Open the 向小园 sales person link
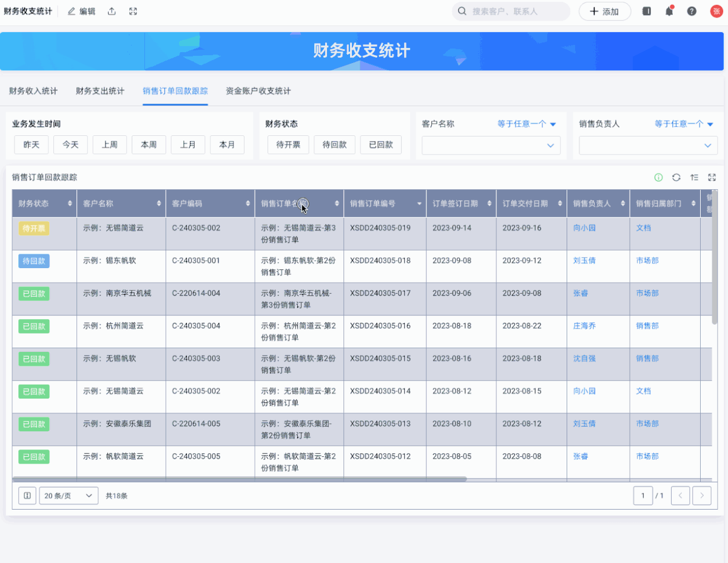The image size is (728, 563). [584, 228]
